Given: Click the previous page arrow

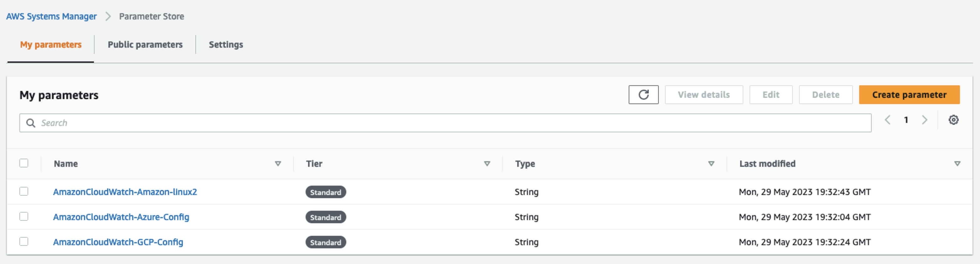Looking at the screenshot, I should pos(888,120).
